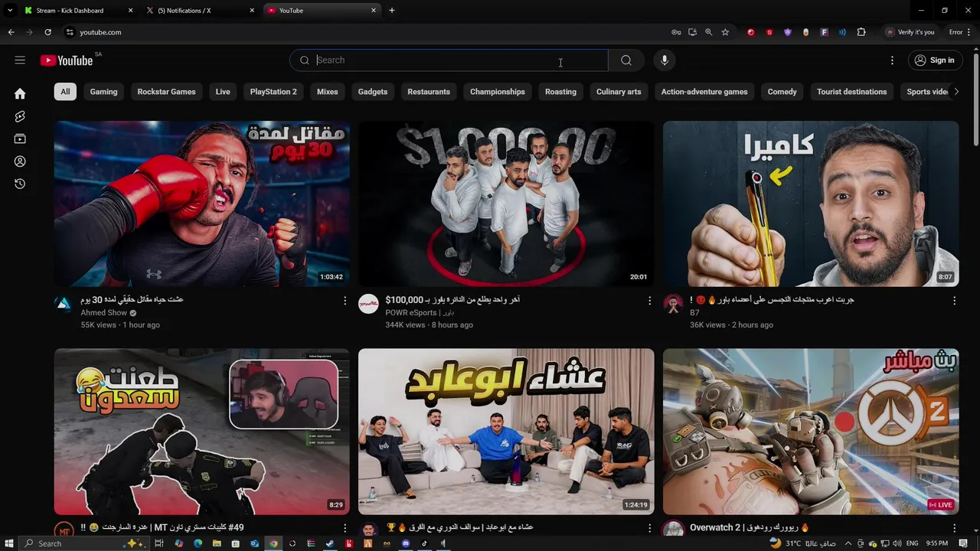Open options for Overwatch 2 live video
This screenshot has height=551, width=980.
pyautogui.click(x=954, y=528)
